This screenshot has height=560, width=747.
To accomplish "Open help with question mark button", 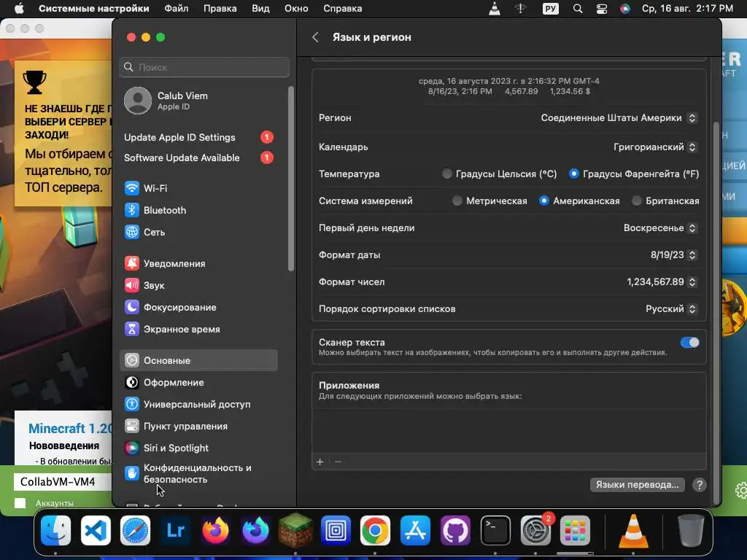I will pyautogui.click(x=700, y=485).
